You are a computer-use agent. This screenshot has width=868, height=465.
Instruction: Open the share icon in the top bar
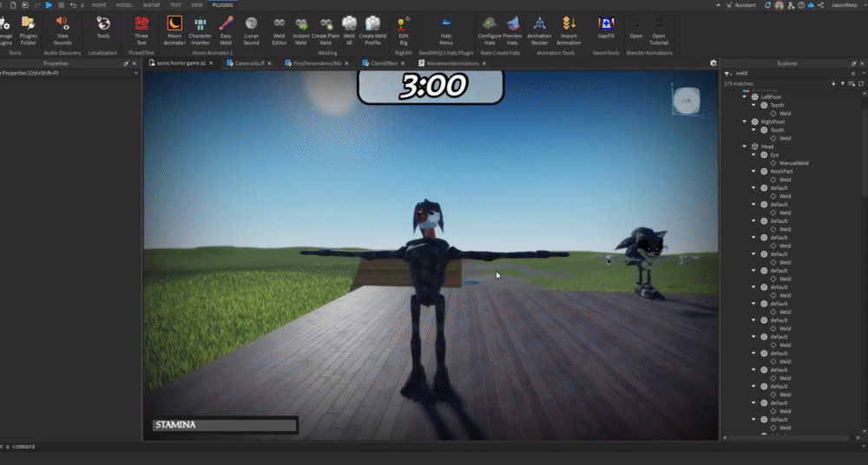tap(820, 5)
